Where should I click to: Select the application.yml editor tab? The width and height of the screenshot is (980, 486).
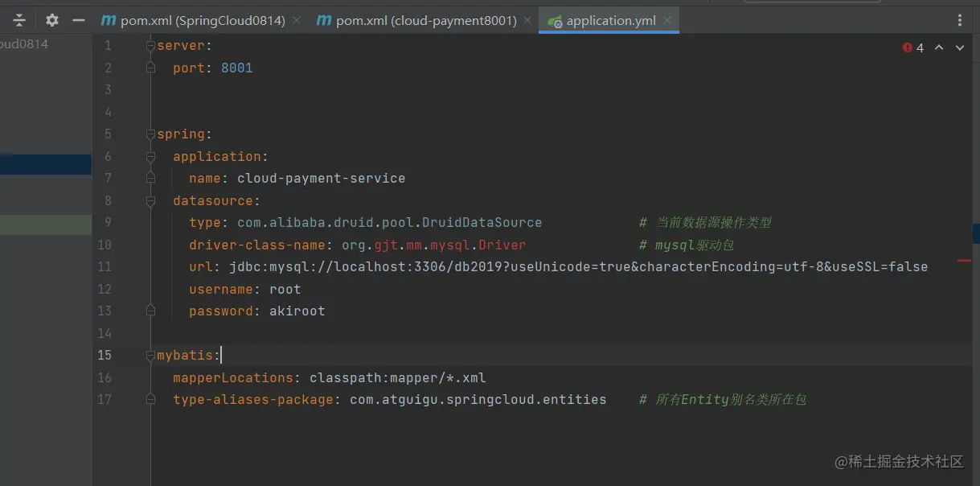point(609,21)
